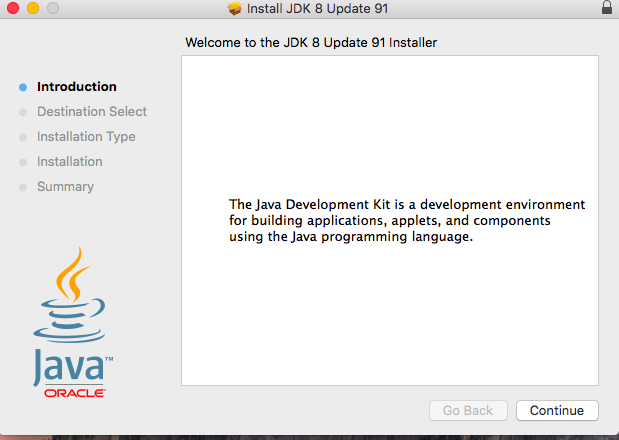Click the 'Welcome to the JDK 8 Update 91 Installer' heading
Screen dimensions: 619x440
[x=311, y=42]
